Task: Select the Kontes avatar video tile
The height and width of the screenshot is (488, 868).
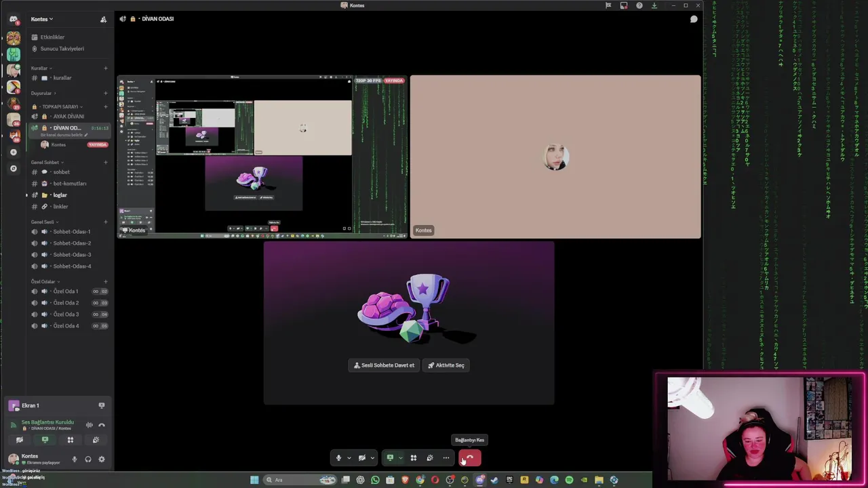Action: pos(555,157)
